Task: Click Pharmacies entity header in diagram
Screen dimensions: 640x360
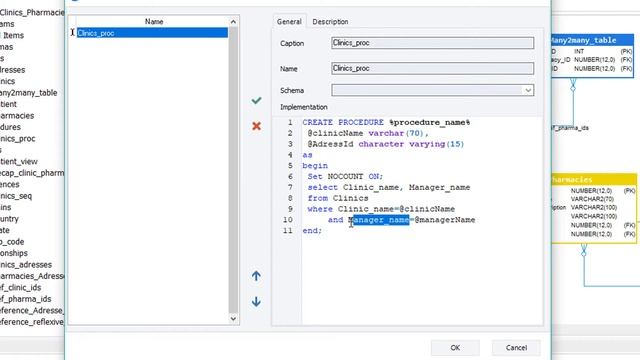Action: (594, 179)
